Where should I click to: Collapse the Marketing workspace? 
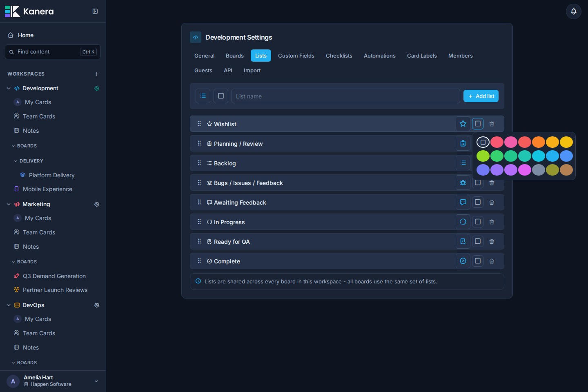coord(9,204)
